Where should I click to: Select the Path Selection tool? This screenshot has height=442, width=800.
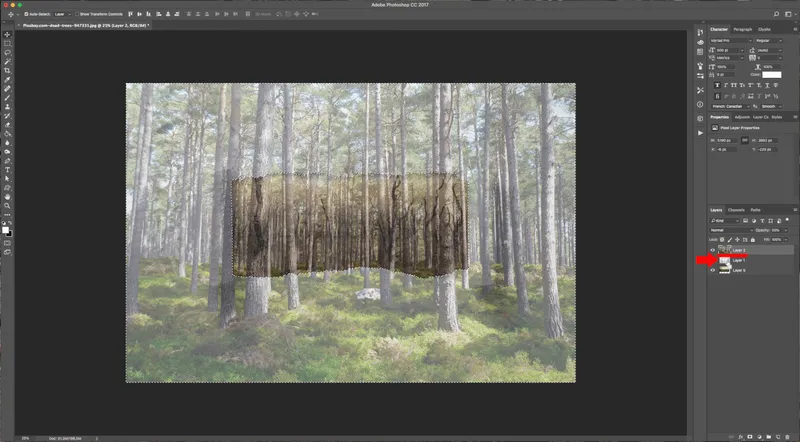(7, 179)
